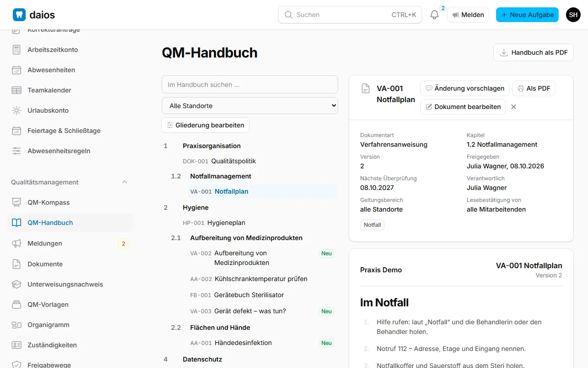Click the Dokumente file icon
The width and height of the screenshot is (588, 368).
(x=17, y=264)
